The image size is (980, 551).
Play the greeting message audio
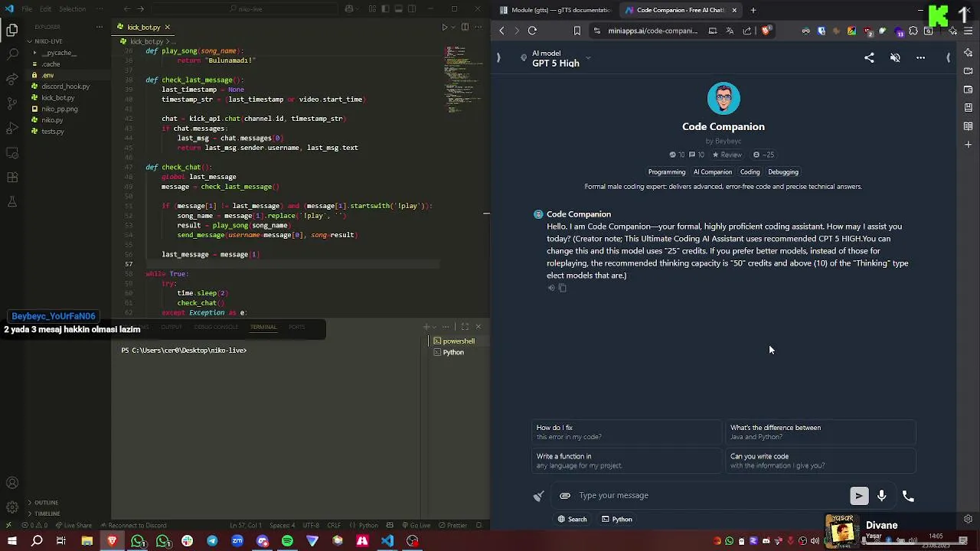(551, 288)
